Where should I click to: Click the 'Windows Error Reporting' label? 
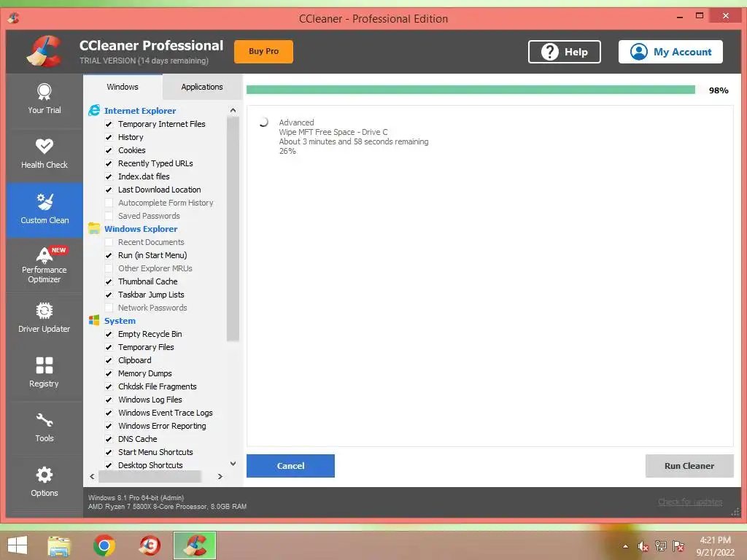click(162, 426)
